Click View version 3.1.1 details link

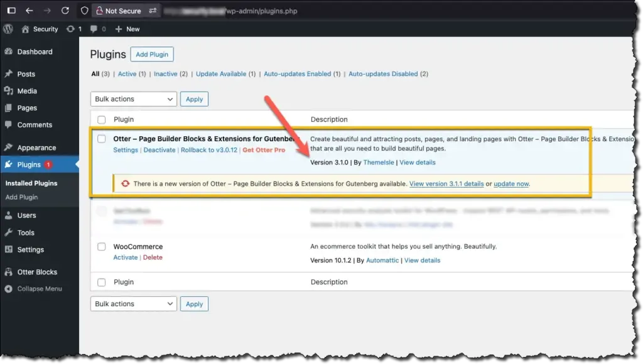pyautogui.click(x=446, y=184)
